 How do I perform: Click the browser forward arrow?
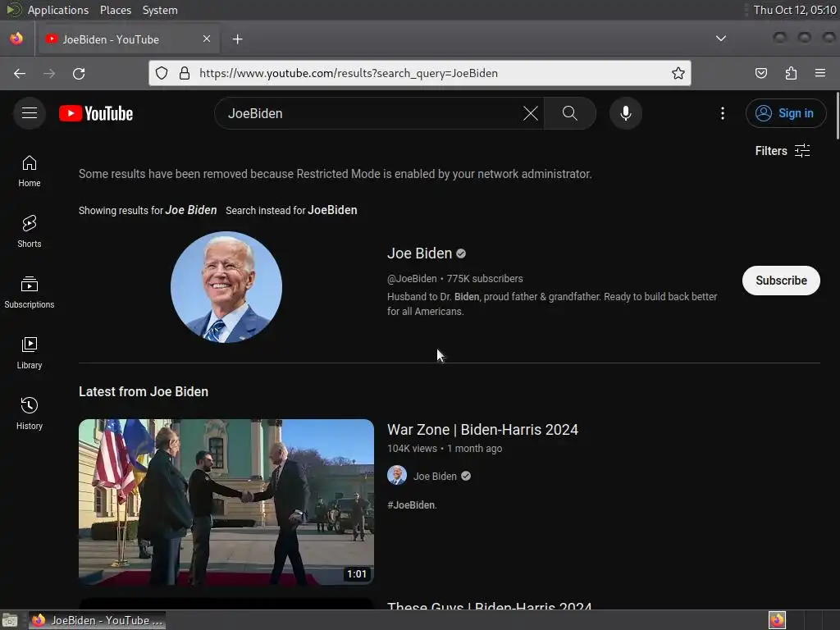point(49,73)
